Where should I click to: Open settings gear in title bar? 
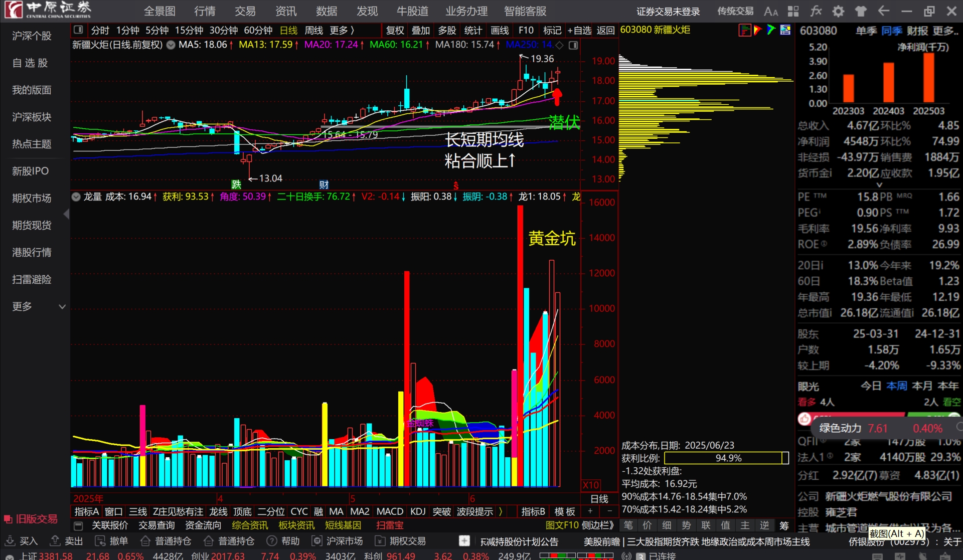pyautogui.click(x=838, y=11)
